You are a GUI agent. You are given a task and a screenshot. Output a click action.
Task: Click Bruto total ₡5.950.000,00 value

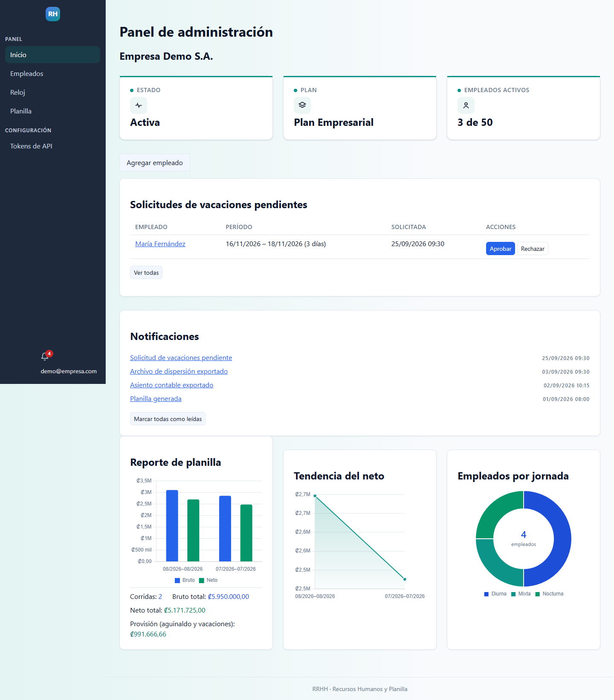229,597
